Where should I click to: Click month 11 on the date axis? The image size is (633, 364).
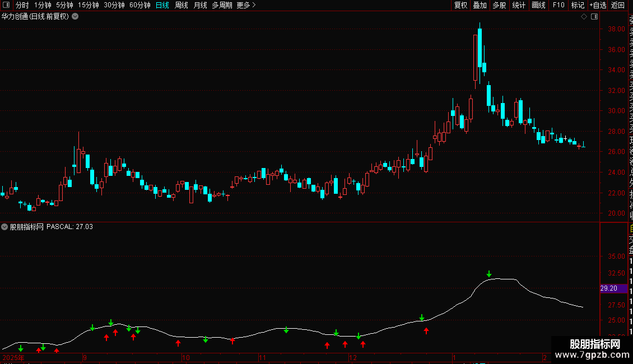[262, 357]
